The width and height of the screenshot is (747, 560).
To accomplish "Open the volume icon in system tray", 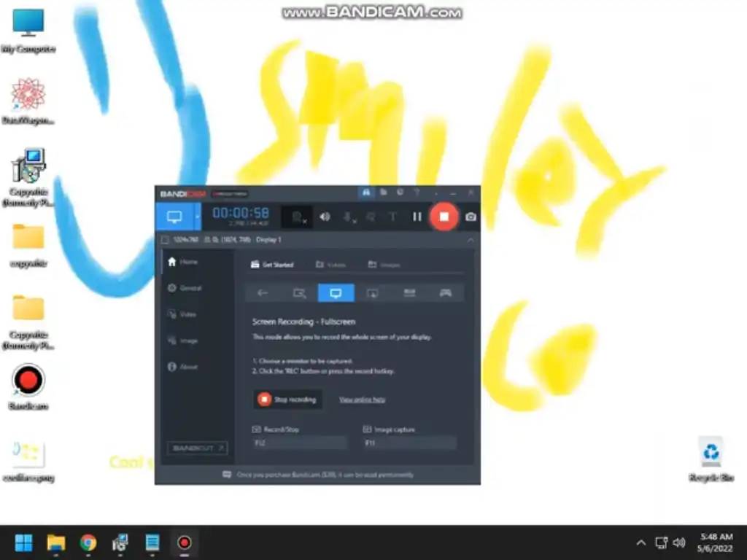I will click(679, 542).
